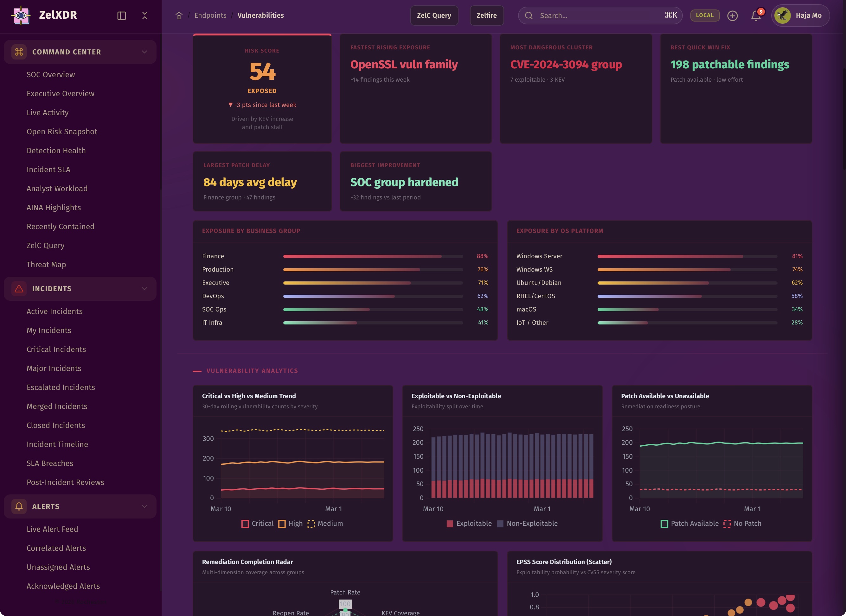Click the Alerts bell section icon
846x616 pixels.
[19, 506]
